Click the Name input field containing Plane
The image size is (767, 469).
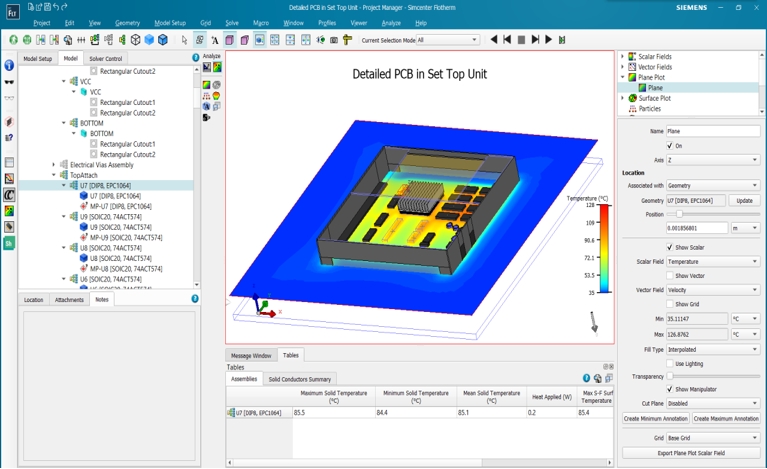coord(713,131)
